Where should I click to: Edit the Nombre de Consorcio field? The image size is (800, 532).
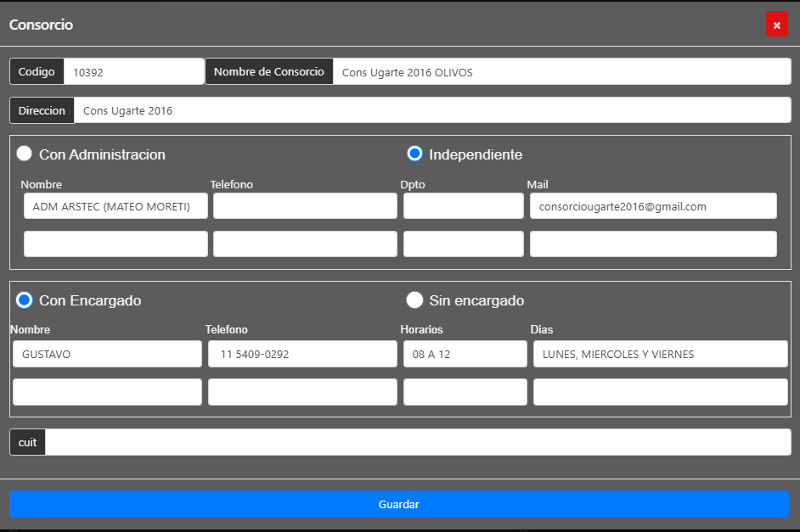pos(561,72)
